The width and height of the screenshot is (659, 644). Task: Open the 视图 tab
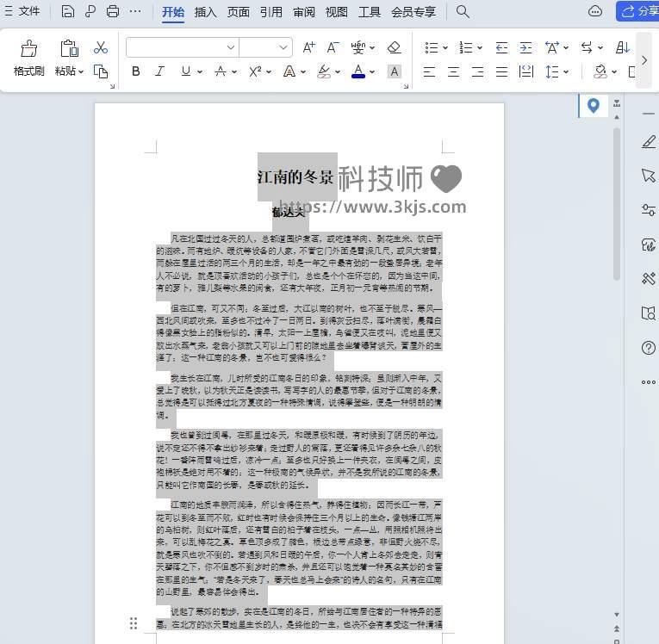pyautogui.click(x=337, y=12)
